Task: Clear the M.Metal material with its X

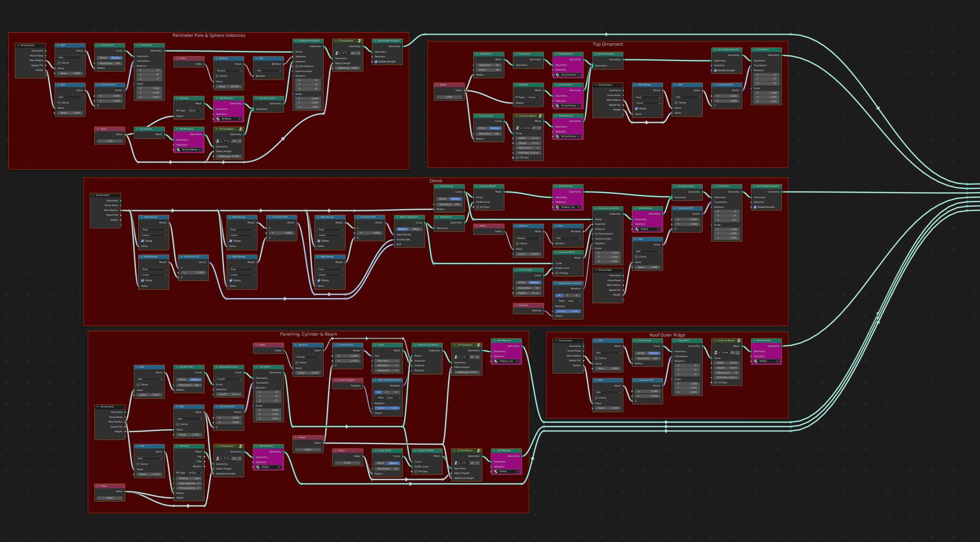Action: click(x=239, y=119)
